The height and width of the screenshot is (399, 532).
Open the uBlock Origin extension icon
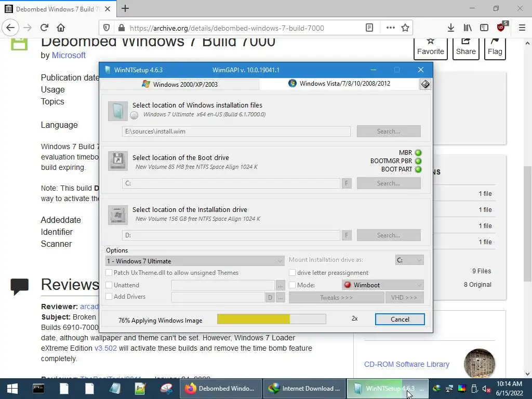tap(501, 27)
